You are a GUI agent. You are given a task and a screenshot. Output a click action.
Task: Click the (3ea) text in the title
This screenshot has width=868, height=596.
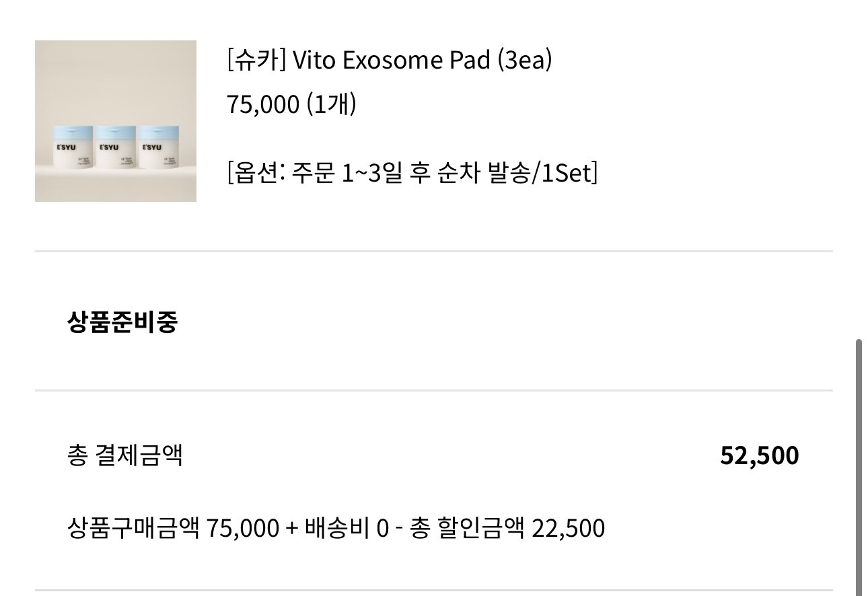(x=525, y=61)
